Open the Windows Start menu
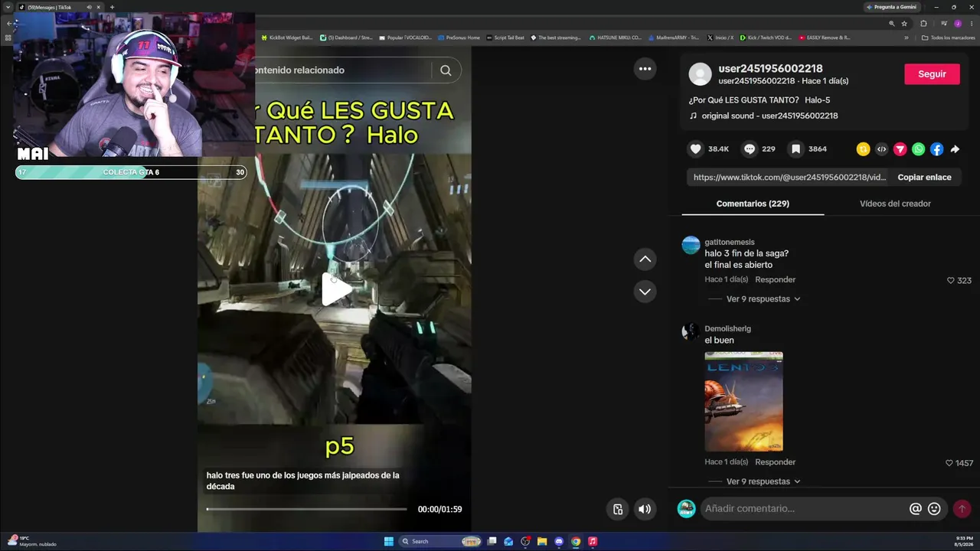This screenshot has width=980, height=551. tap(389, 541)
